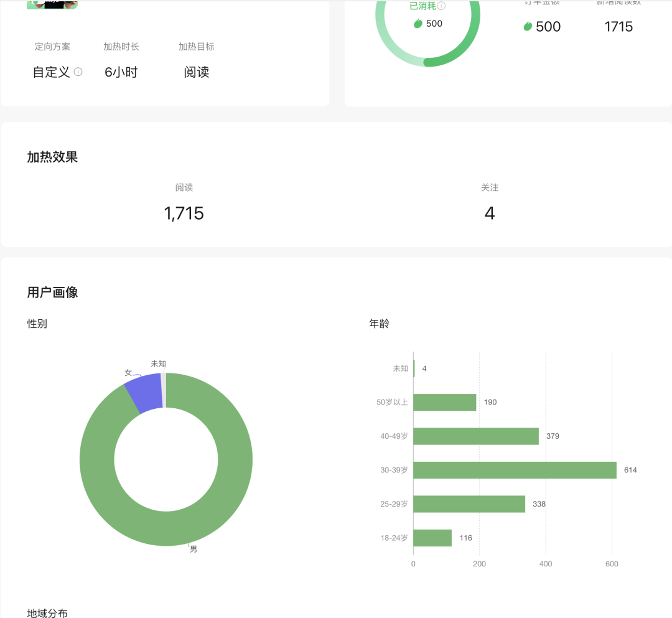
Task: Click the leaf icon inside the consumption ring
Action: (x=418, y=24)
